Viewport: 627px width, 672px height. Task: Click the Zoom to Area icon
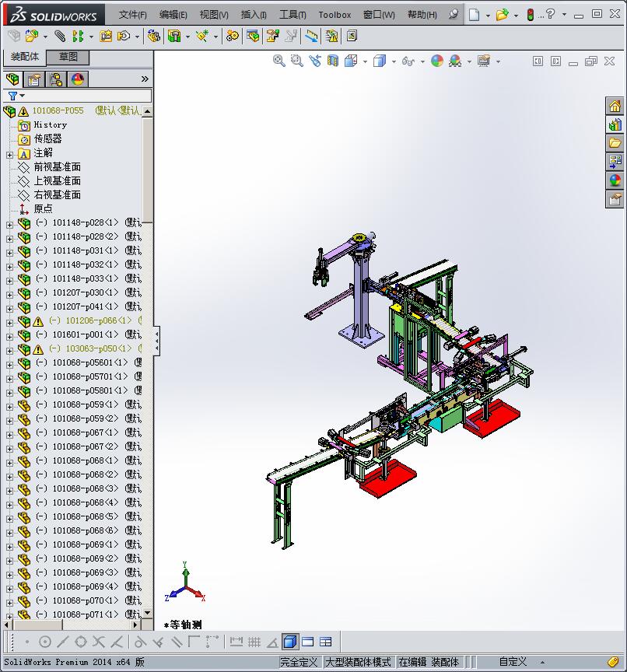(296, 61)
